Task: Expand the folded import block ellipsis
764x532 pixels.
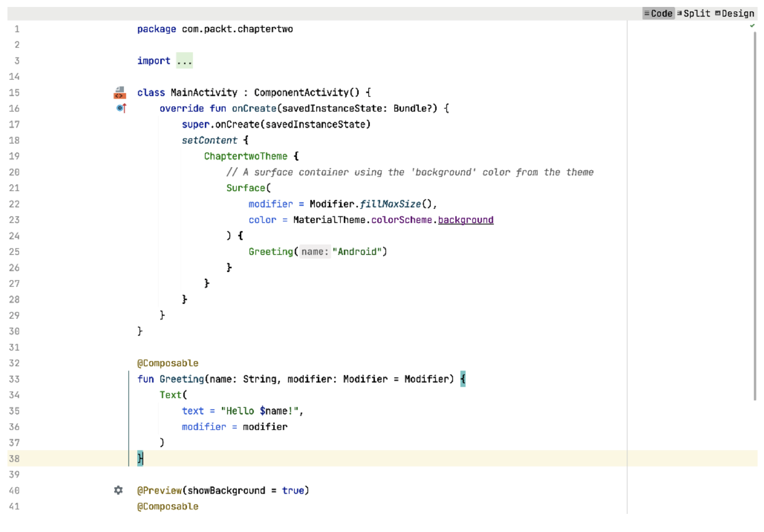Action: 185,61
